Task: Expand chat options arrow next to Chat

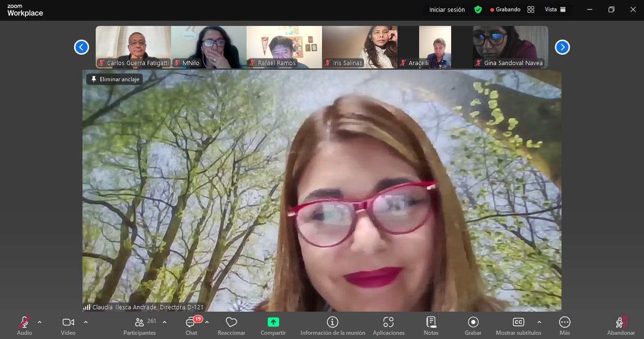Action: tap(207, 322)
